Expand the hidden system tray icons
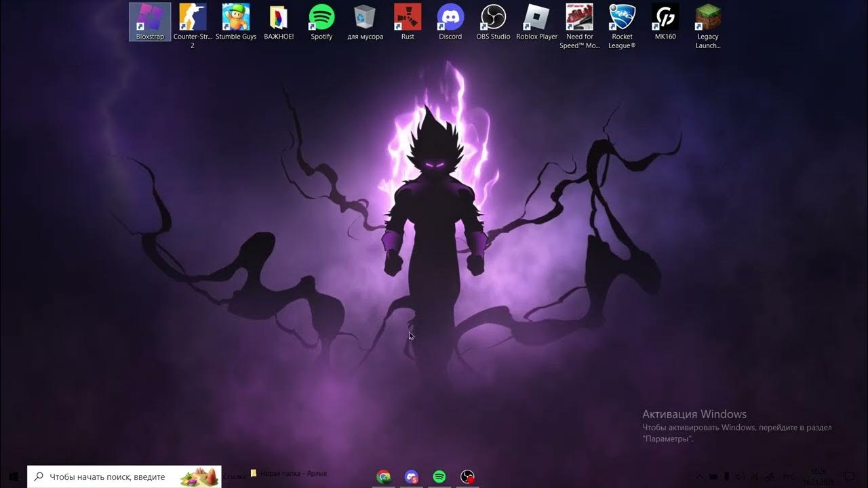 [699, 476]
